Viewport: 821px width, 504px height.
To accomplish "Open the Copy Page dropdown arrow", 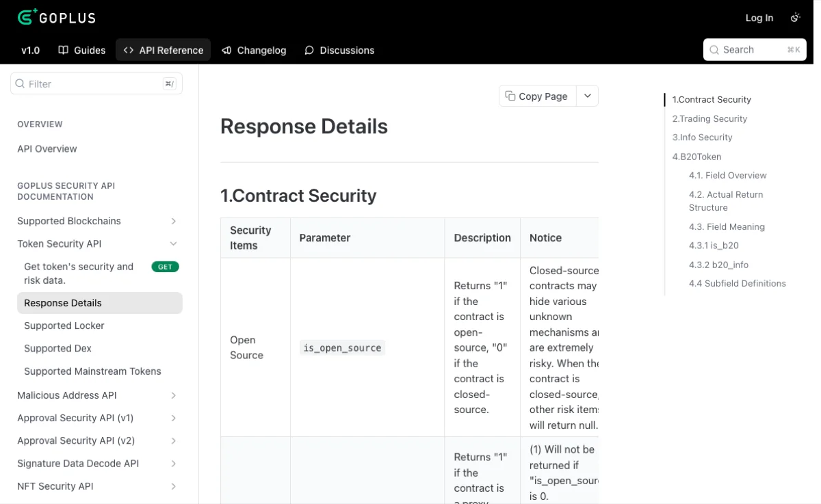I will 588,96.
